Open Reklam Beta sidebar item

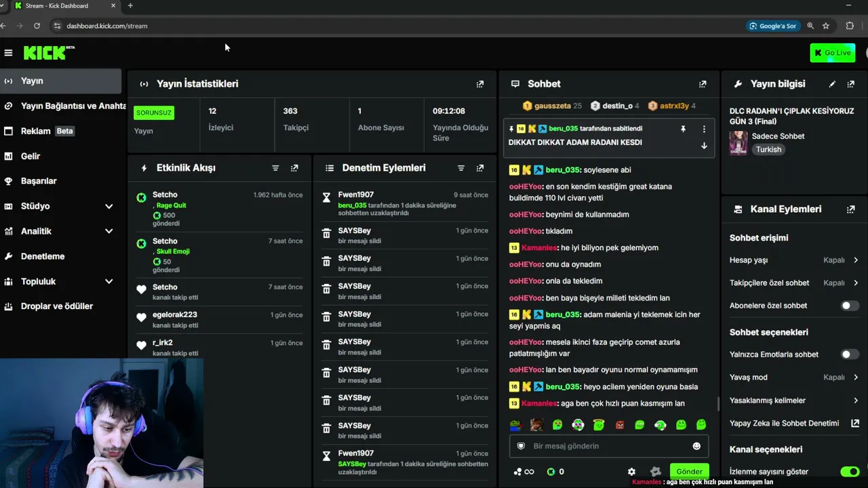(x=61, y=131)
